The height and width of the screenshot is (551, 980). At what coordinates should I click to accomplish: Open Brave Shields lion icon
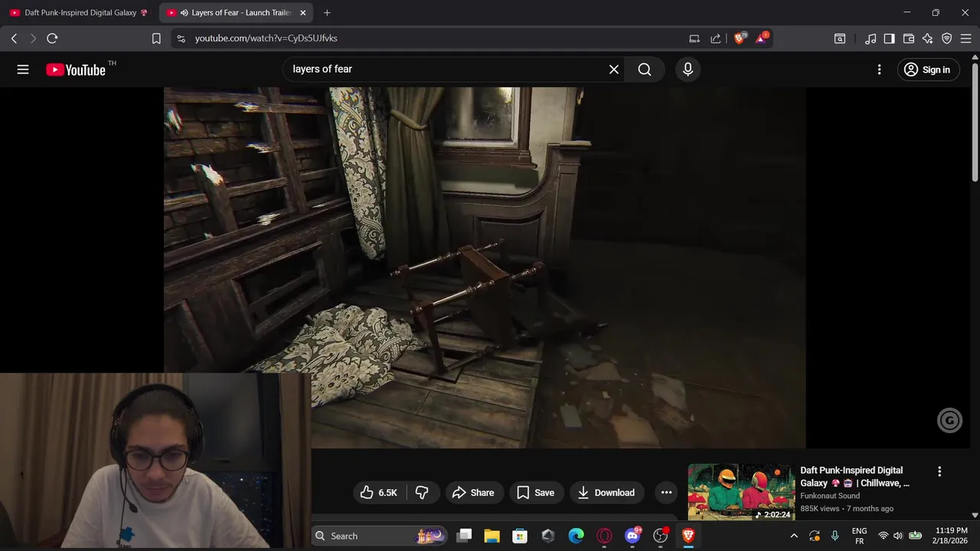pyautogui.click(x=740, y=37)
